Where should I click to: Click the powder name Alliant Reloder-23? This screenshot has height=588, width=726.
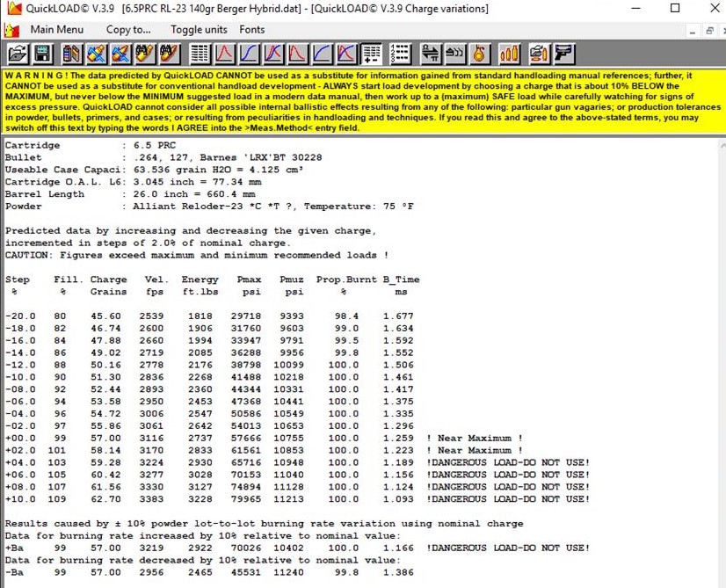(187, 206)
